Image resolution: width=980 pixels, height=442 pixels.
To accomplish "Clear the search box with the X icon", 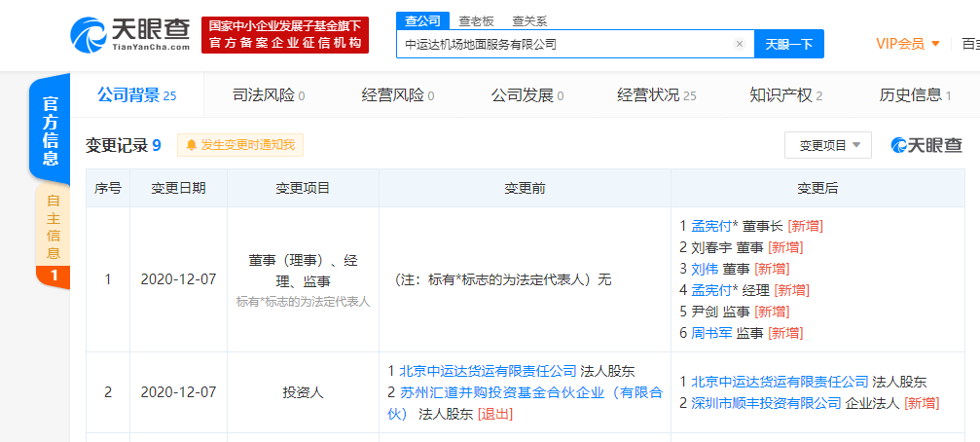I will [x=740, y=44].
